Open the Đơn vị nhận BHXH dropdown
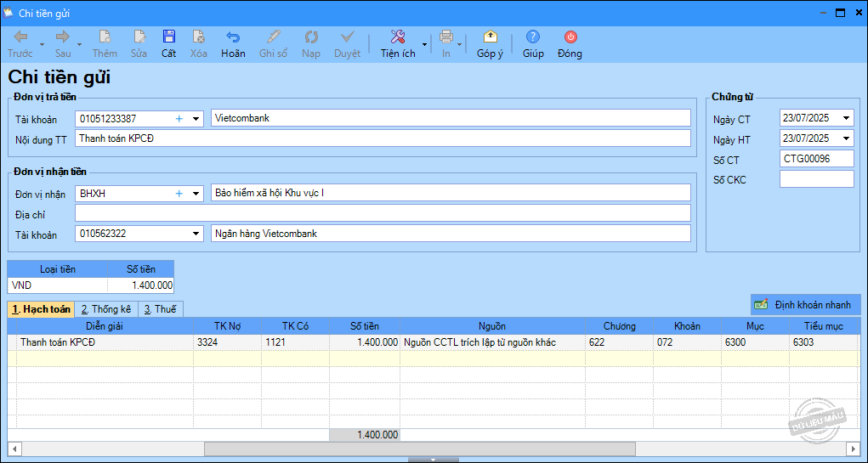Screen dimensions: 868x463 tap(196, 194)
